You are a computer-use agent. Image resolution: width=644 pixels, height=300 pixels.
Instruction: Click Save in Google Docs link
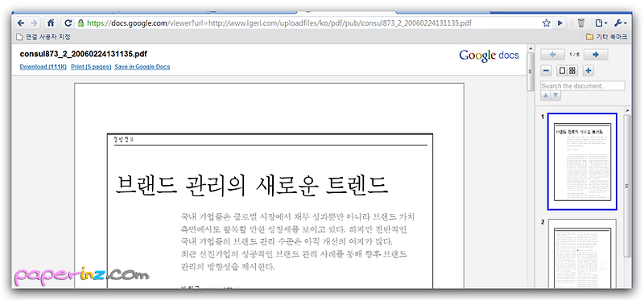142,67
